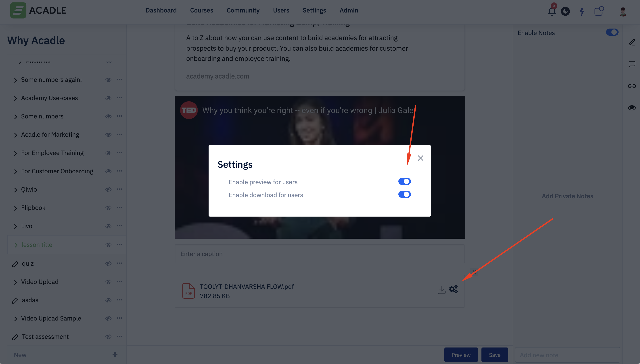Open more options for Academy Use-cases
The image size is (640, 364).
tap(119, 98)
